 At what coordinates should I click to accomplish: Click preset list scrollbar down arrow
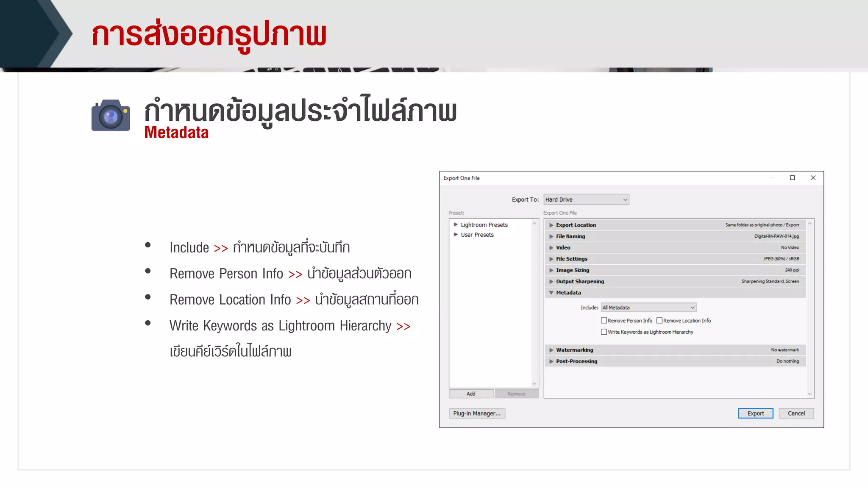pos(534,384)
